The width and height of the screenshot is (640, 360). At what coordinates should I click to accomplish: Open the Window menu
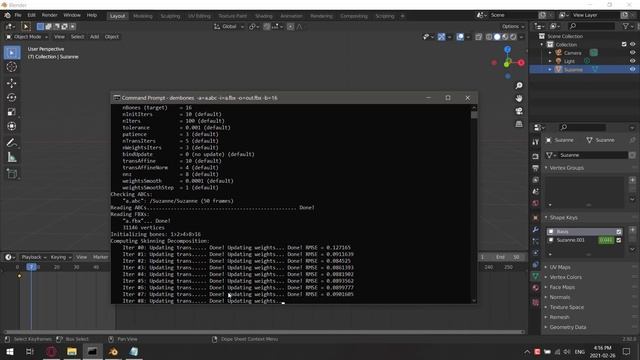pos(72,15)
